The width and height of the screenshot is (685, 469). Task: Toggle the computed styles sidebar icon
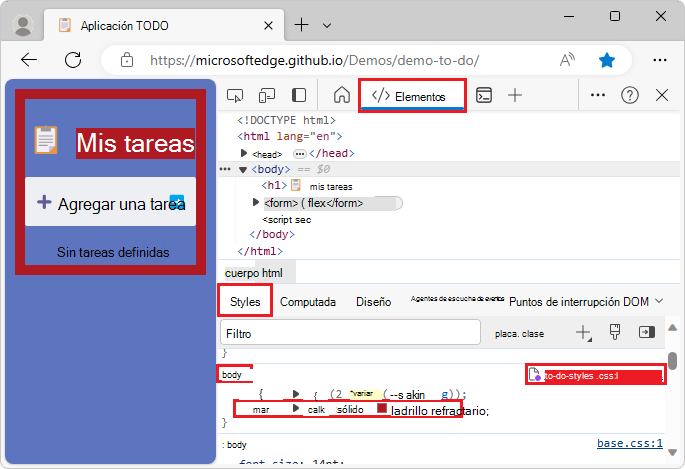[x=647, y=333]
